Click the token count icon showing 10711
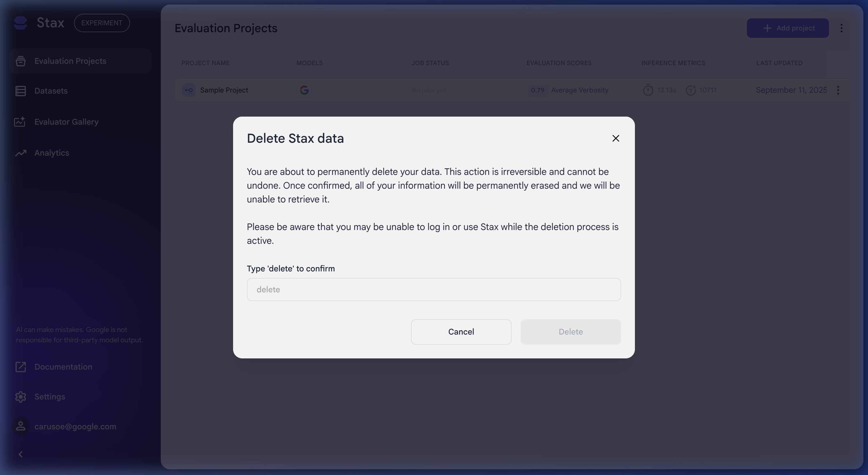868x475 pixels. tap(691, 90)
